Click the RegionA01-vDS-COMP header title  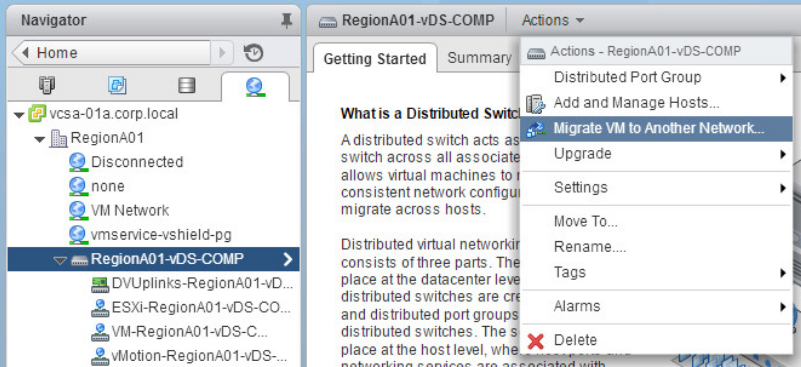[x=418, y=21]
